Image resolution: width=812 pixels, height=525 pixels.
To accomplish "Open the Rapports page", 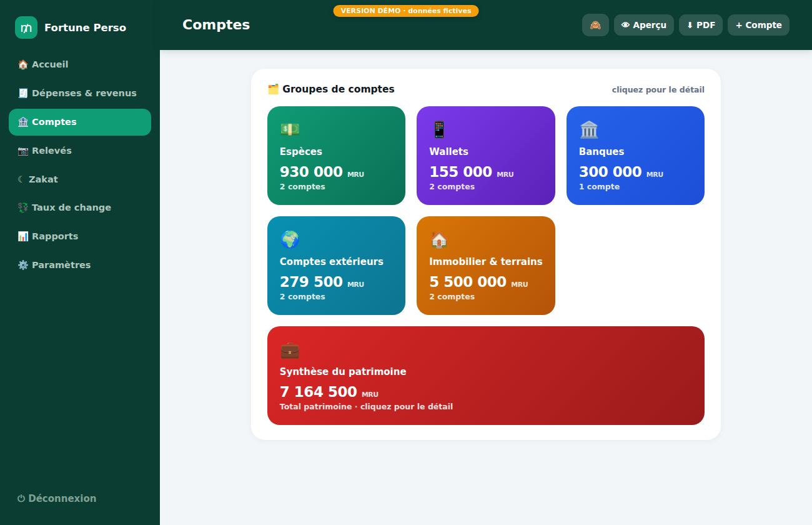I will pos(80,236).
